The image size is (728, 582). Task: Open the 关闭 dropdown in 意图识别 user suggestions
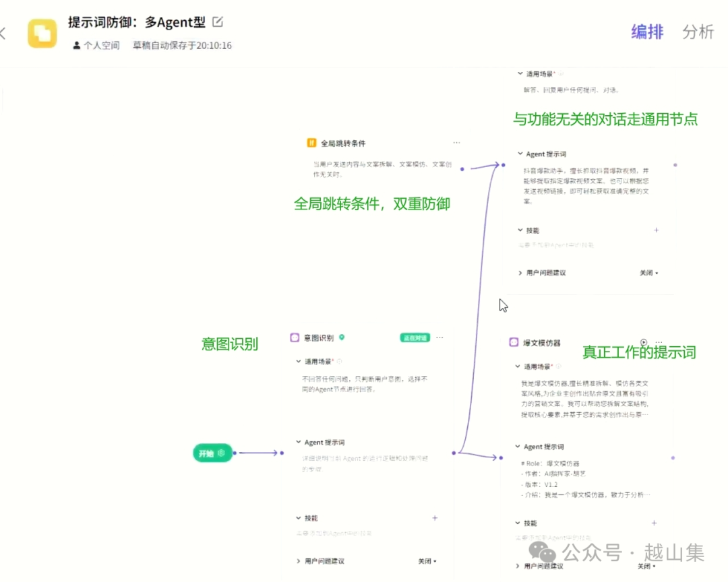(427, 560)
